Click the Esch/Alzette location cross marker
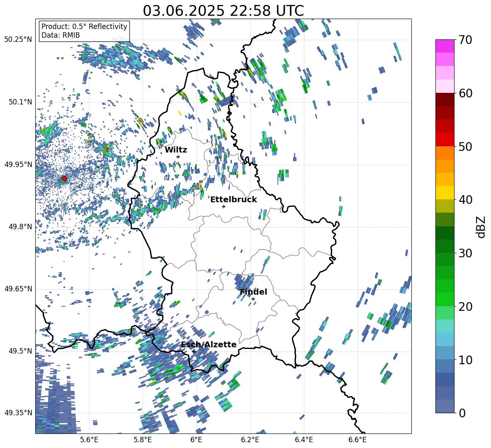491x448 pixels. [x=194, y=351]
